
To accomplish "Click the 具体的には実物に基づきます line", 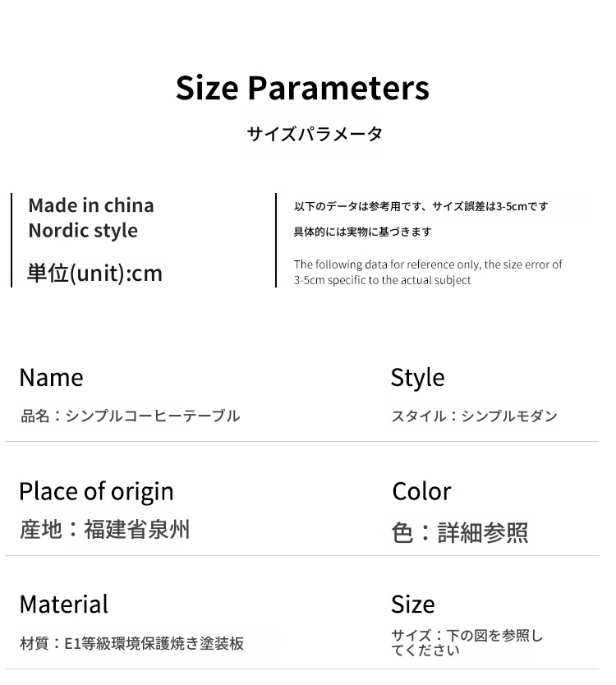I will pos(362,232).
